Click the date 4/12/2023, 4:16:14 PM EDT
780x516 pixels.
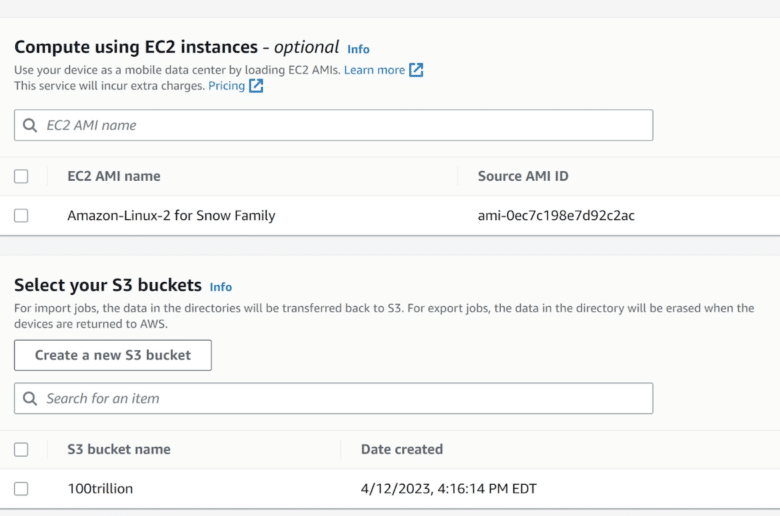point(449,489)
